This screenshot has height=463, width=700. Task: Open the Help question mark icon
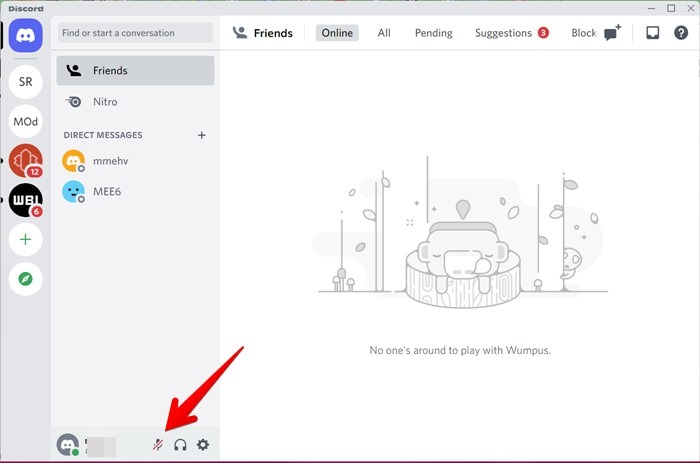[681, 33]
